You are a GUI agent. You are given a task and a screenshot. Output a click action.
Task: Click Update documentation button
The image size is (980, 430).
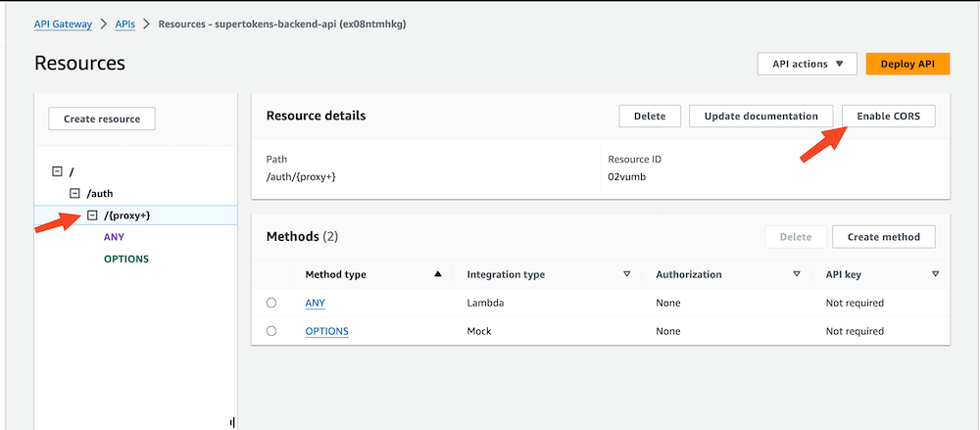pos(760,116)
